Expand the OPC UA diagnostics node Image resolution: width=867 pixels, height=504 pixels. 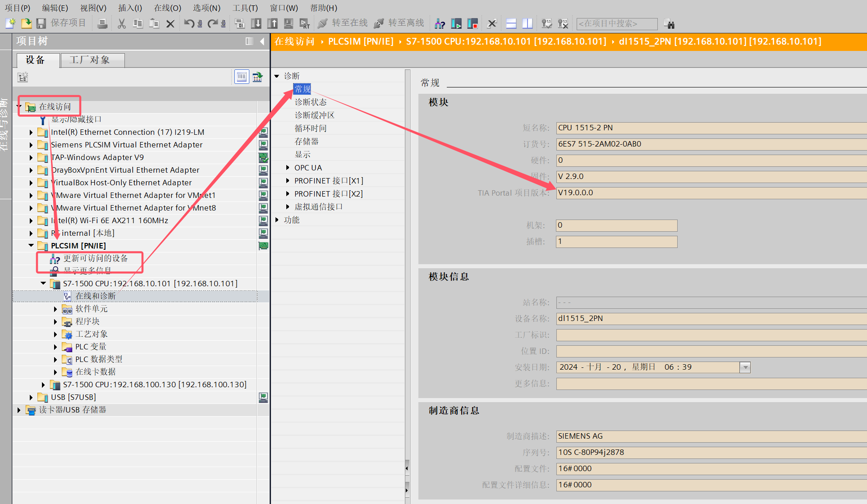pos(288,168)
